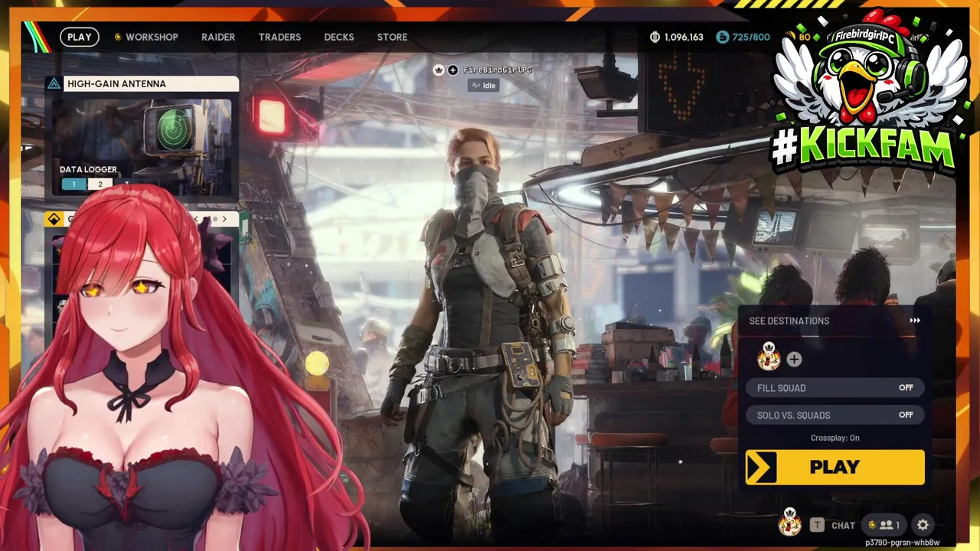Open the DECKS tab
The width and height of the screenshot is (980, 551).
click(x=339, y=37)
